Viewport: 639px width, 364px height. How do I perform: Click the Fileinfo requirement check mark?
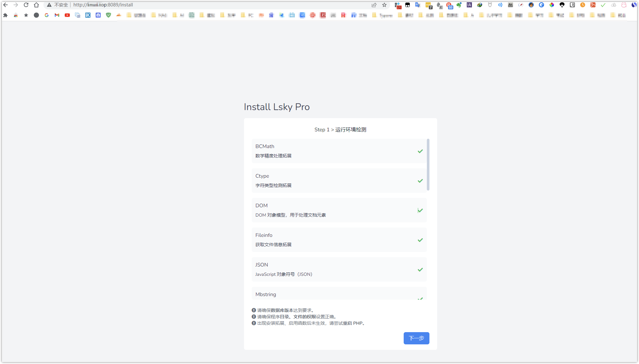(420, 240)
